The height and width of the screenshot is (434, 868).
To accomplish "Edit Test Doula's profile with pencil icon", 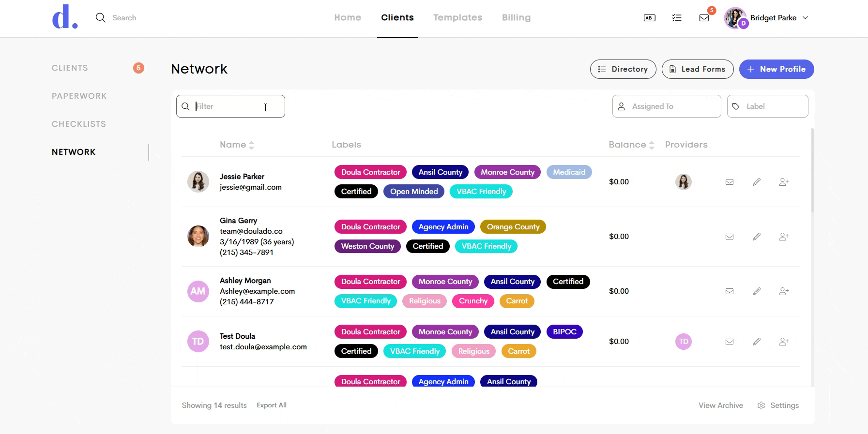I will [757, 342].
